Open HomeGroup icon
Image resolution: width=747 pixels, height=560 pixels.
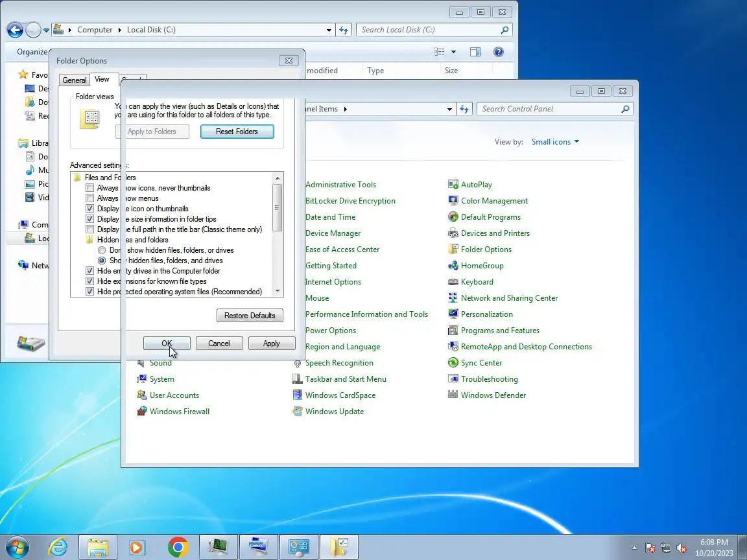click(x=453, y=266)
